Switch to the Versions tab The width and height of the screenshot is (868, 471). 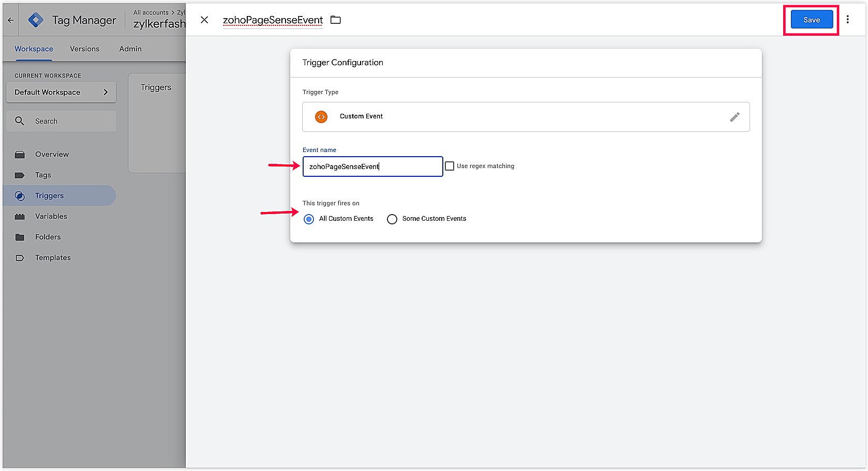(x=84, y=49)
